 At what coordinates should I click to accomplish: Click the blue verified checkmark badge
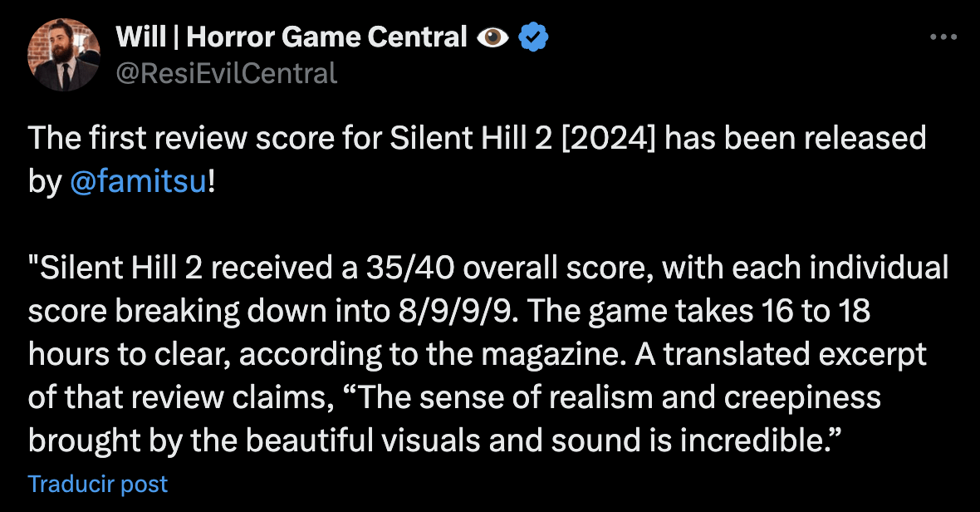(x=533, y=37)
